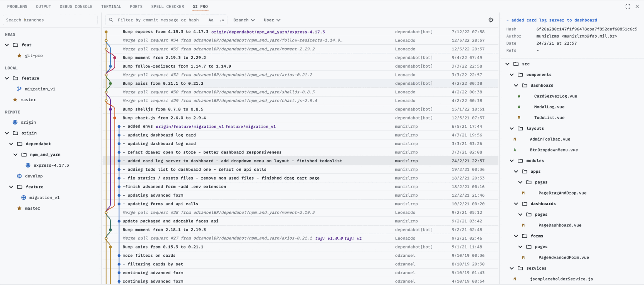
Task: Collapse the remote feature folder
Action: 11,187
